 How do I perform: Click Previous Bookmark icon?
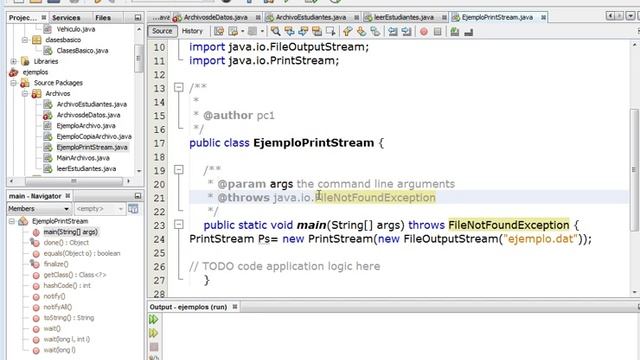[347, 31]
